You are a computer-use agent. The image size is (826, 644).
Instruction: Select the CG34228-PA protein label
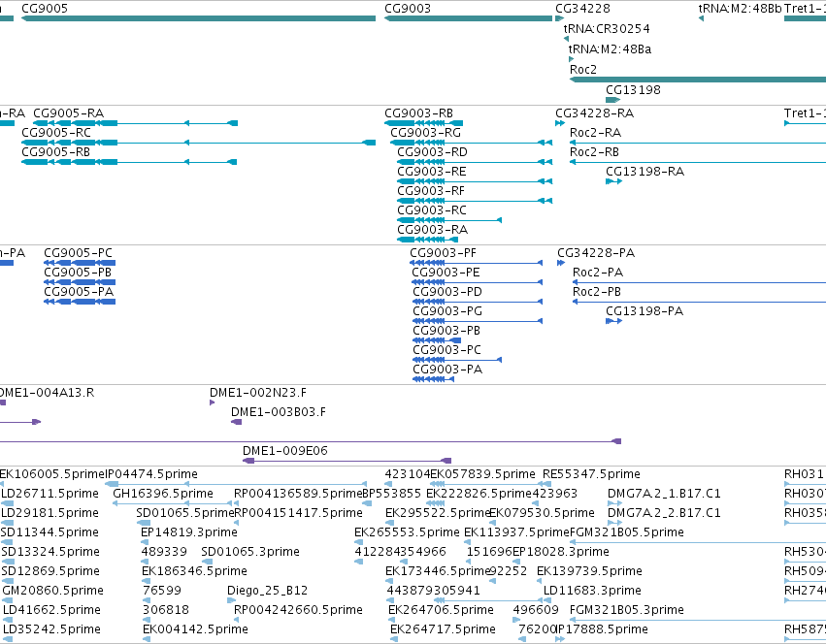(596, 253)
